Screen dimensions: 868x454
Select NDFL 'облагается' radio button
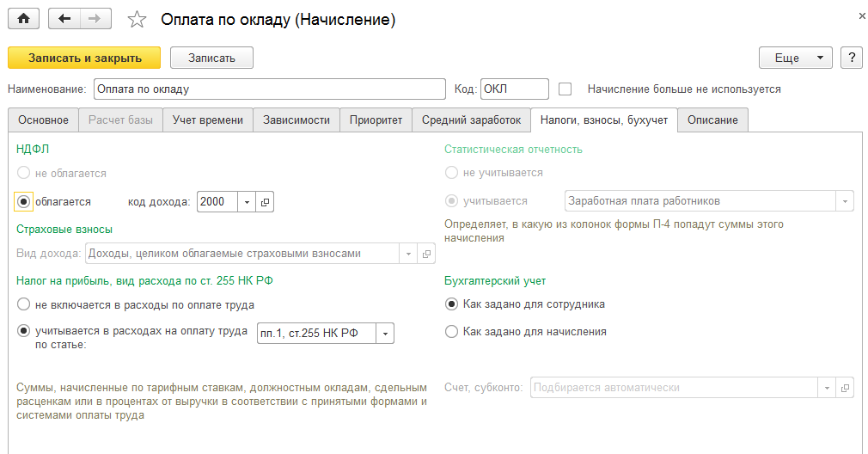23,202
